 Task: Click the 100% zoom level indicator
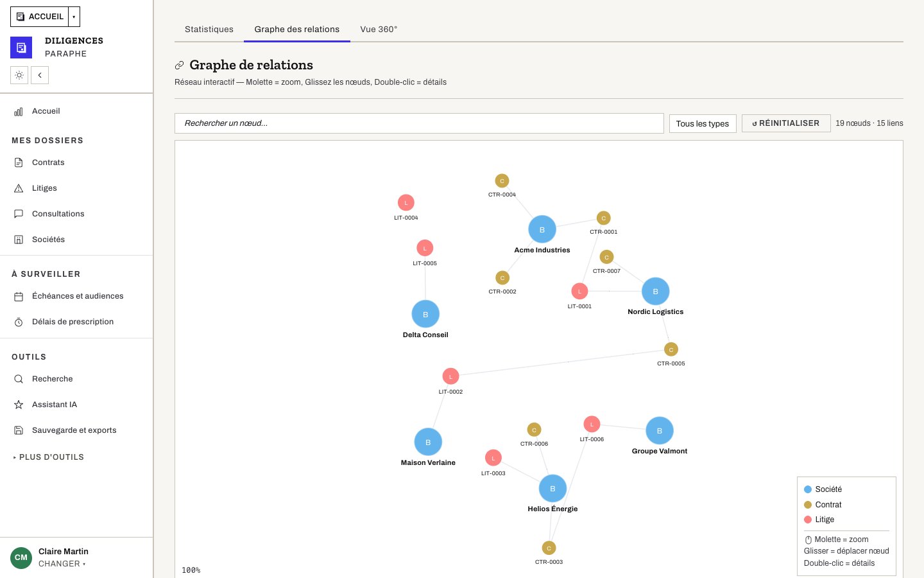pyautogui.click(x=191, y=570)
